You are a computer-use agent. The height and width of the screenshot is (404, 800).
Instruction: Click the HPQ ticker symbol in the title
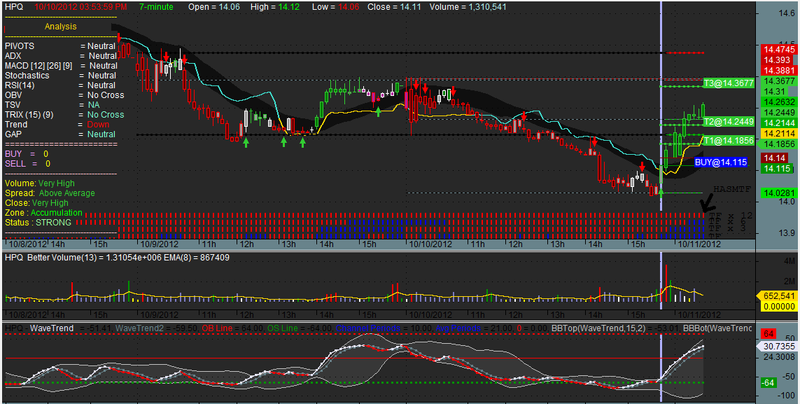13,7
